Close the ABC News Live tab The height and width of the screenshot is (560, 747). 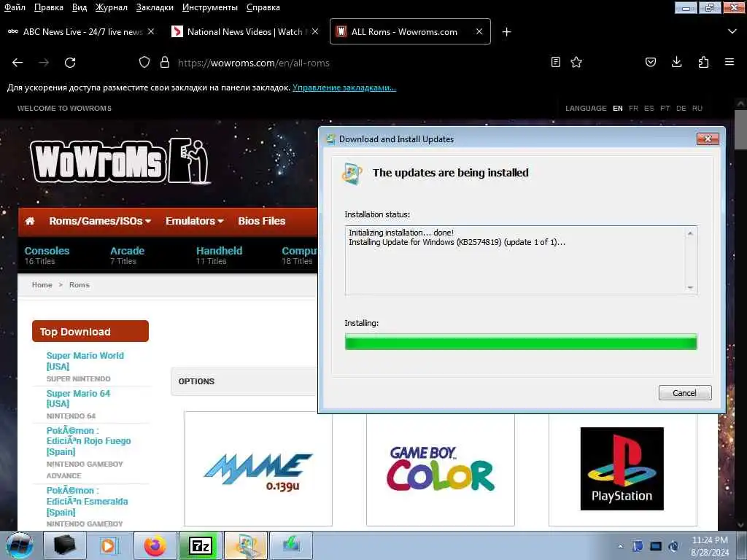point(151,31)
